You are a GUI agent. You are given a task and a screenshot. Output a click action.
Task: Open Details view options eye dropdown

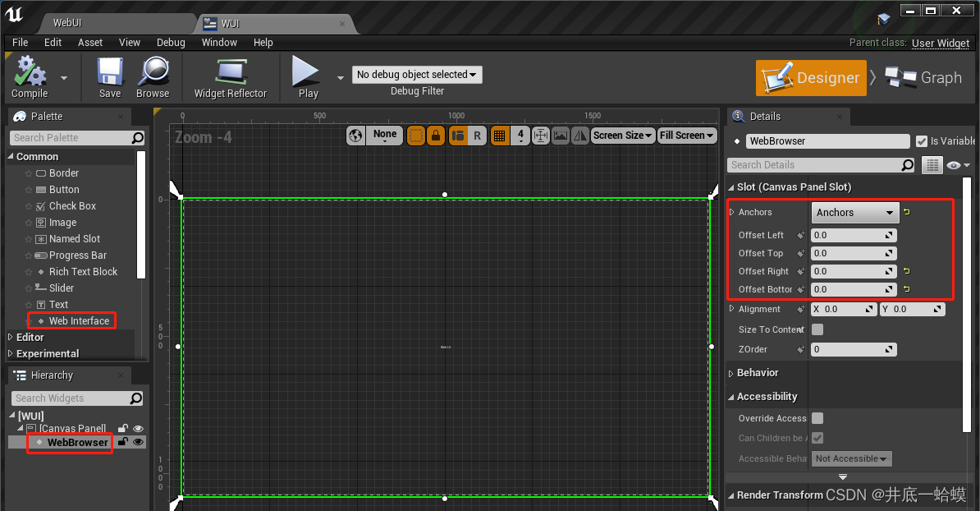[958, 165]
